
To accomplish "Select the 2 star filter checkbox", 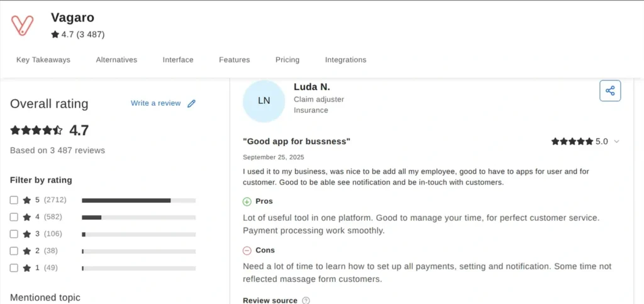I will [x=14, y=251].
